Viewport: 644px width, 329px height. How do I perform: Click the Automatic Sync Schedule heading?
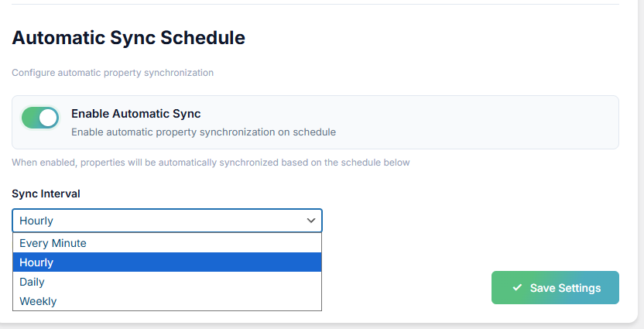[x=128, y=37]
